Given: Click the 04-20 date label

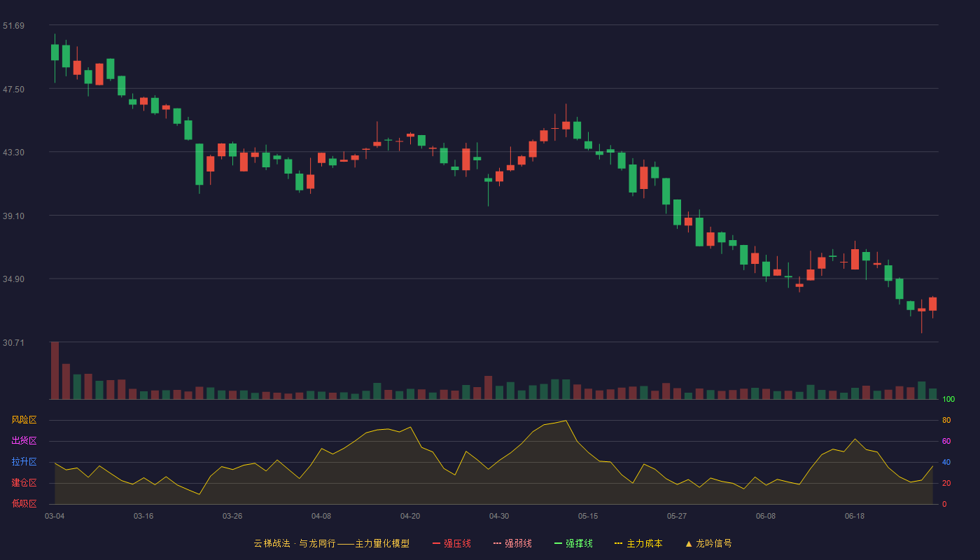Looking at the screenshot, I should (410, 516).
